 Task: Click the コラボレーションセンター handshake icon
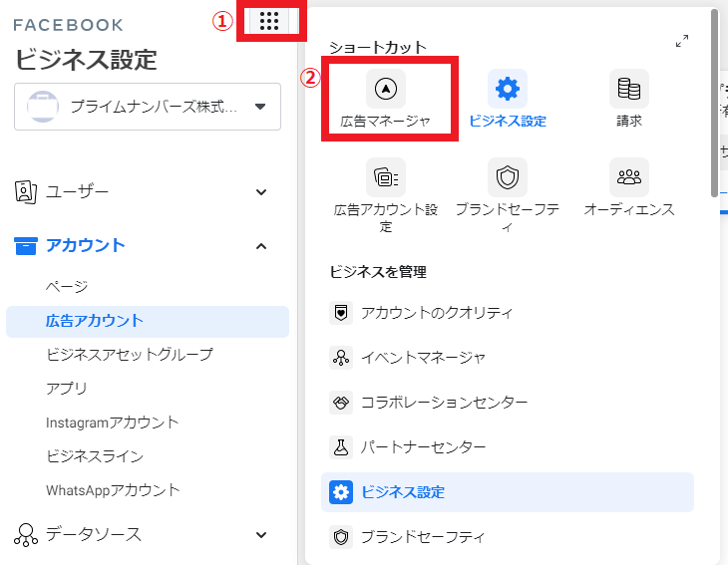pos(341,403)
